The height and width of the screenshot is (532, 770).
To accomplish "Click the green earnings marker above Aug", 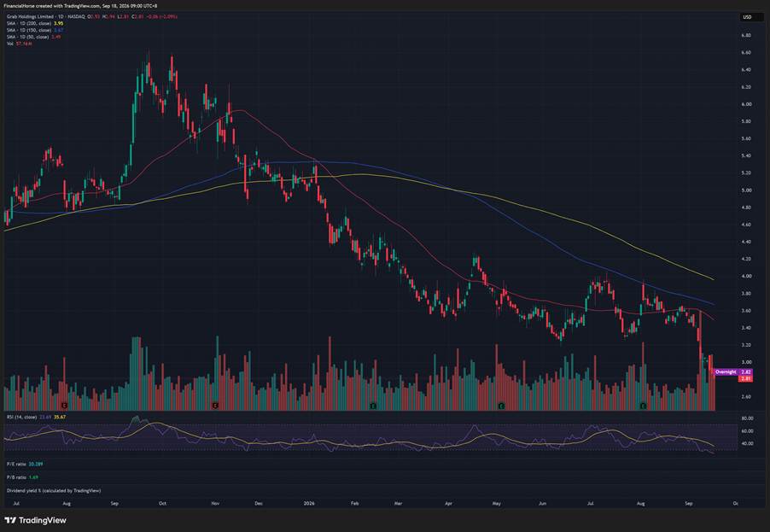I will tap(643, 406).
